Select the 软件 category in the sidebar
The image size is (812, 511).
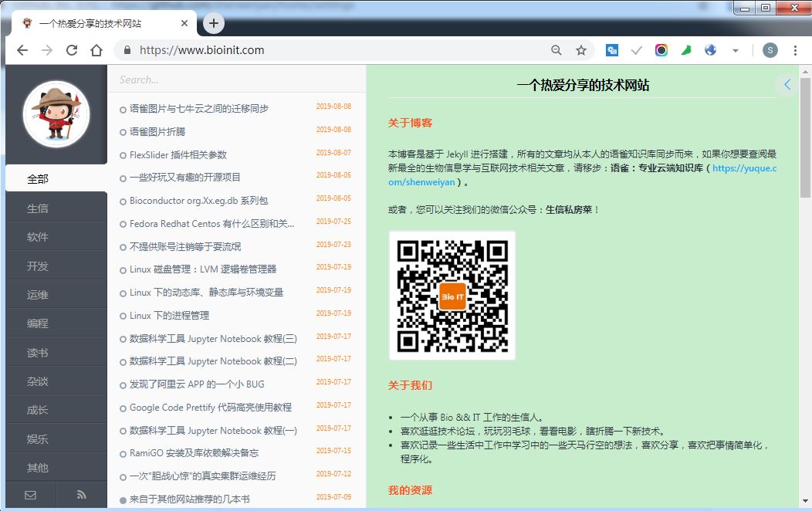[x=55, y=235]
